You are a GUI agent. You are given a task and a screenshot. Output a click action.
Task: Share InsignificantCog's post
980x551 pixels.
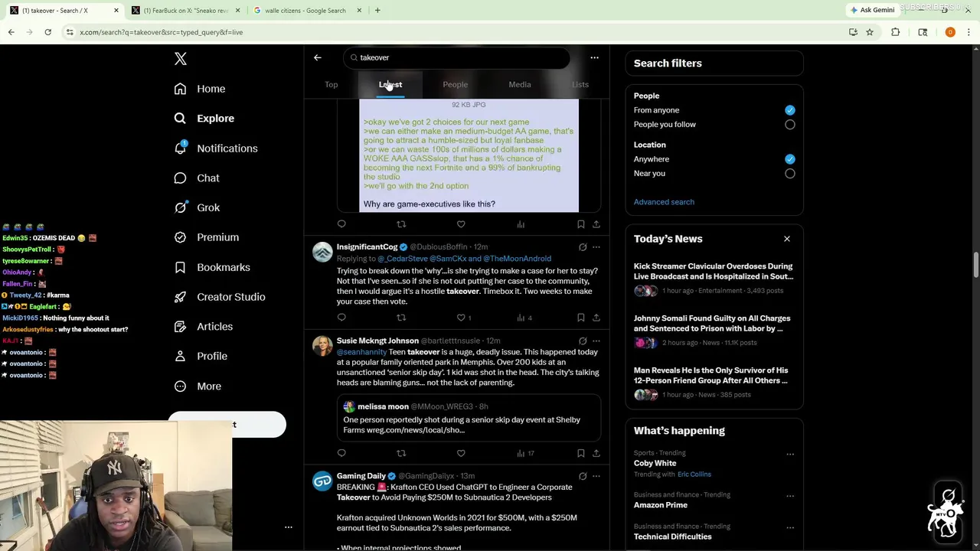(x=596, y=318)
